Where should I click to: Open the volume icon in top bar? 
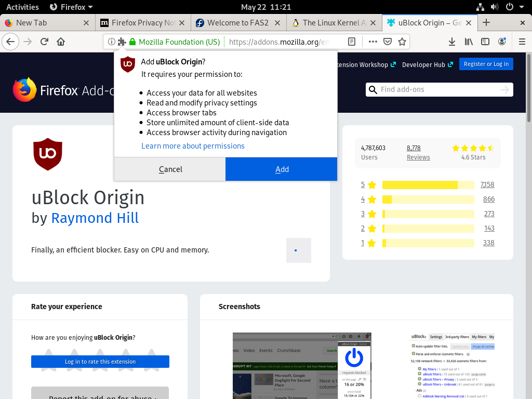tap(495, 7)
